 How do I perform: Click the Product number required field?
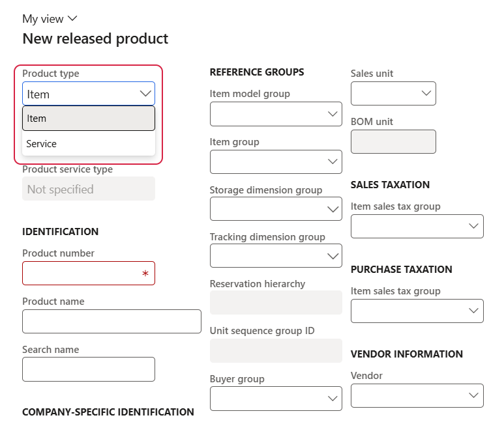coord(89,274)
